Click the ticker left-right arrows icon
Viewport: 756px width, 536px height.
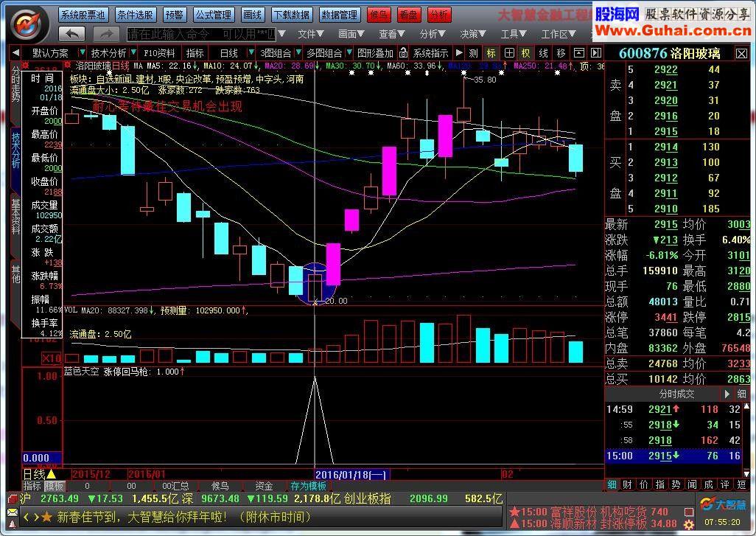pos(31,518)
